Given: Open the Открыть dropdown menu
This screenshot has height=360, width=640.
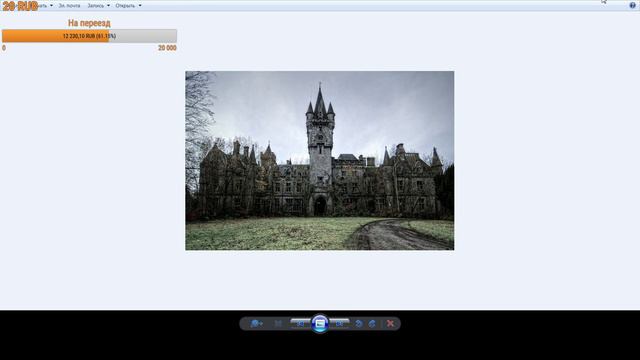Looking at the screenshot, I should click(x=128, y=6).
